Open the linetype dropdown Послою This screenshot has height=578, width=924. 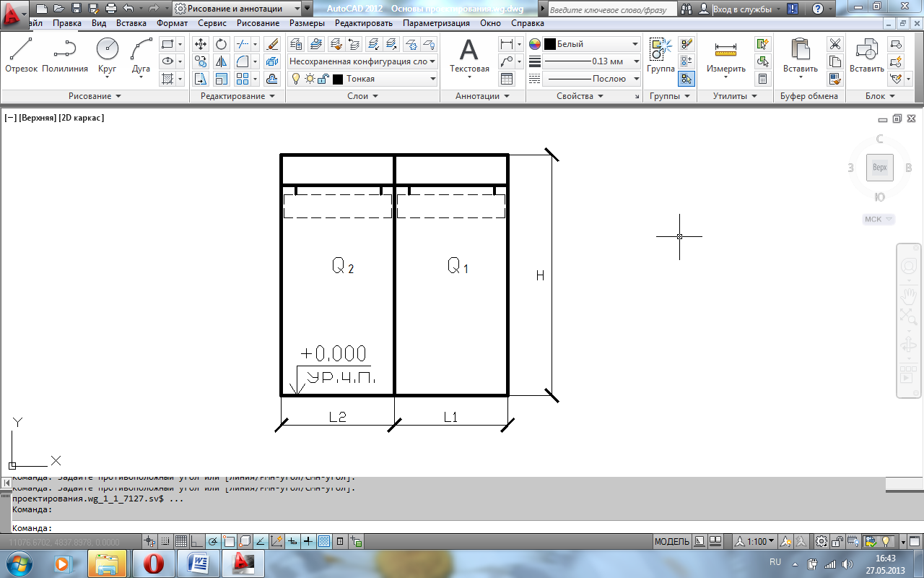[x=592, y=79]
